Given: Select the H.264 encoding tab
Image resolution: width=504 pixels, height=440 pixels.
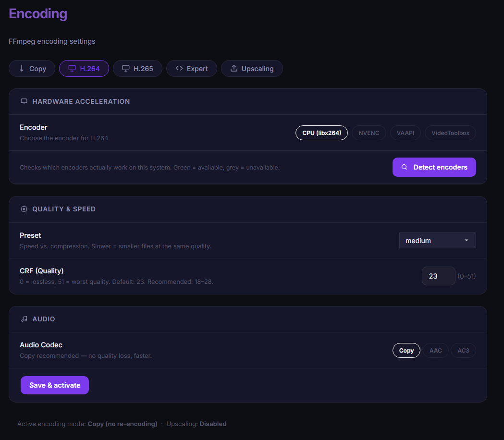Looking at the screenshot, I should tap(84, 69).
